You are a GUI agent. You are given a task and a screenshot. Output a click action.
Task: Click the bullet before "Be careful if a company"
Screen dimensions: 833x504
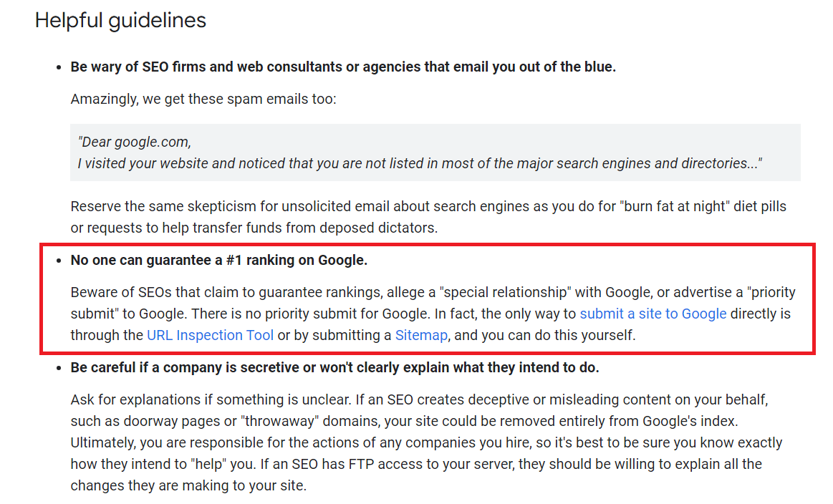pyautogui.click(x=59, y=368)
